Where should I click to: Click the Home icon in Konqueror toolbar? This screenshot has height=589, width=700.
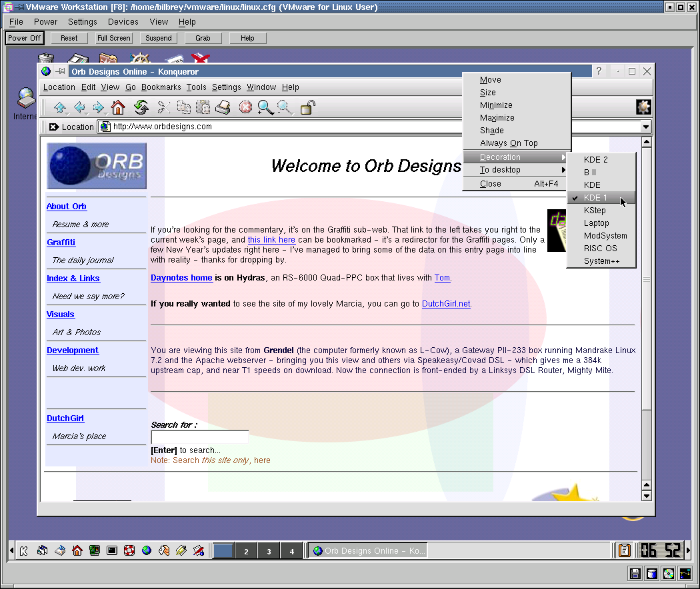118,107
